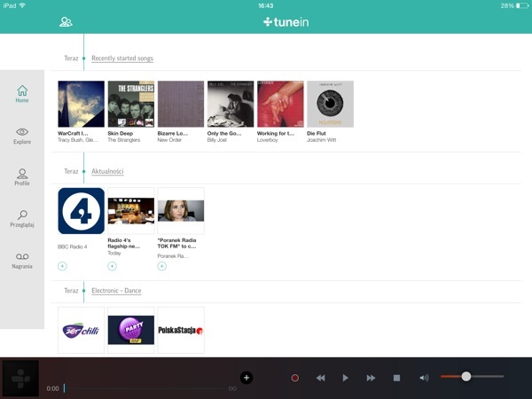
Task: Click the black plus button in player bar
Action: coord(246,378)
